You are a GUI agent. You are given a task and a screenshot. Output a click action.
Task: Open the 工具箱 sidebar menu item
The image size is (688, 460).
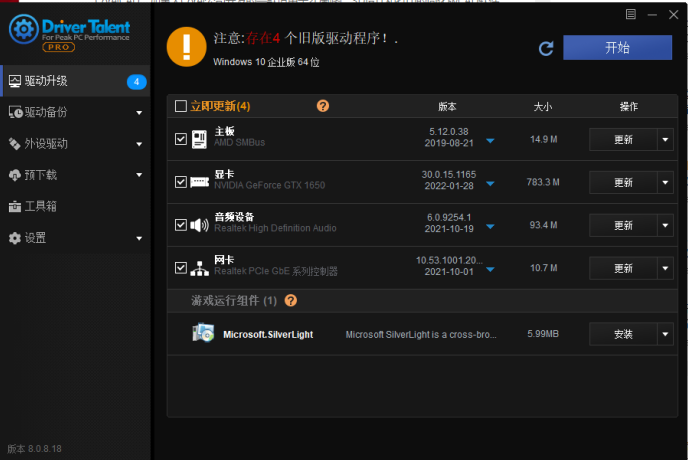[75, 206]
